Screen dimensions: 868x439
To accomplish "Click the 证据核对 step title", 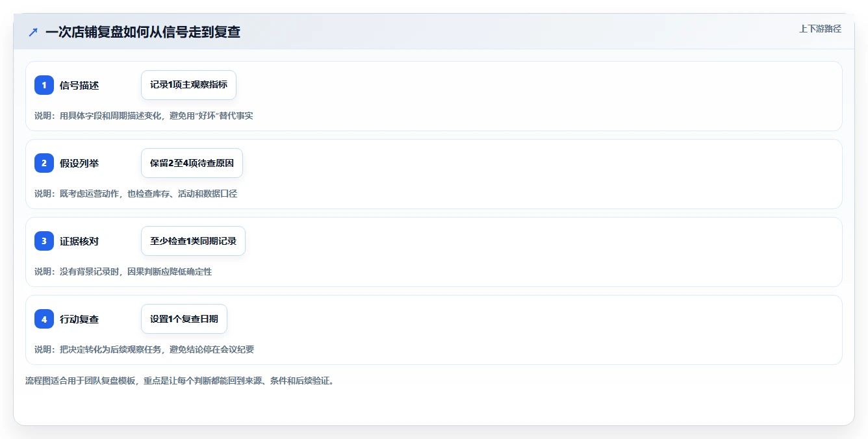I will click(x=79, y=241).
